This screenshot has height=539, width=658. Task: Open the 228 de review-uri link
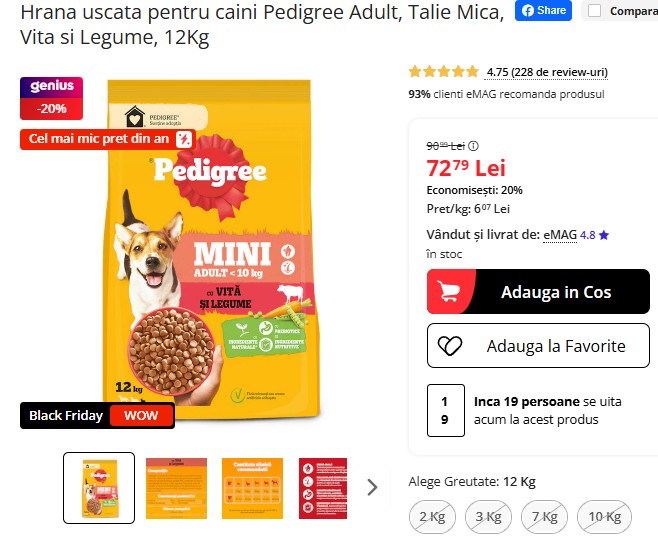(x=547, y=72)
